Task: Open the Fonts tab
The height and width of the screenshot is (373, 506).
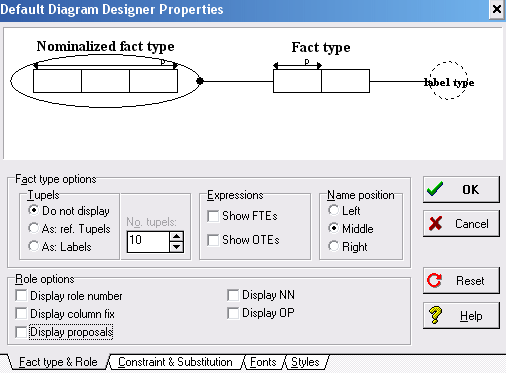Action: click(263, 362)
